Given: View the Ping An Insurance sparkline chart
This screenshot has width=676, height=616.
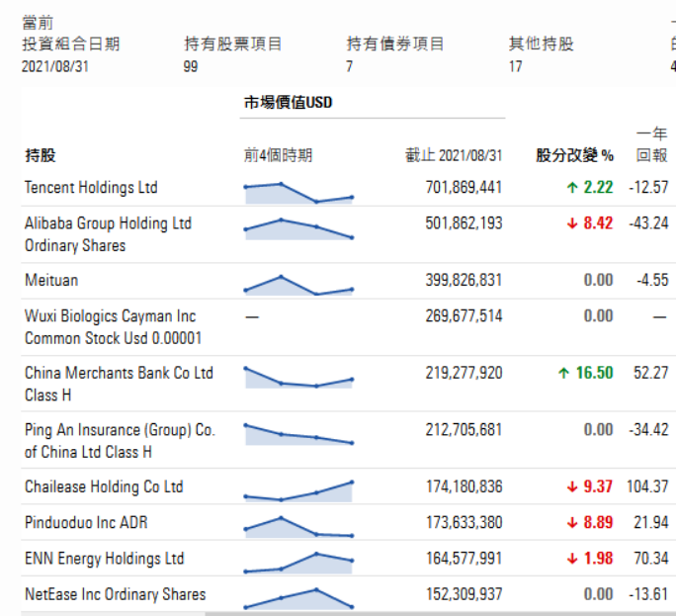Looking at the screenshot, I should (x=298, y=434).
